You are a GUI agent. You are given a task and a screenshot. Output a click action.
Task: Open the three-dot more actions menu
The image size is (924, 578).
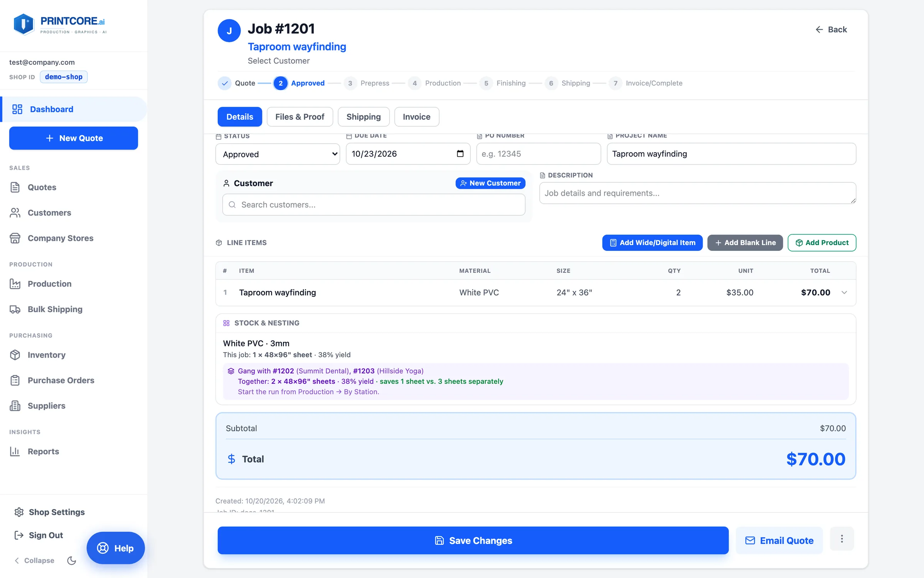[842, 539]
